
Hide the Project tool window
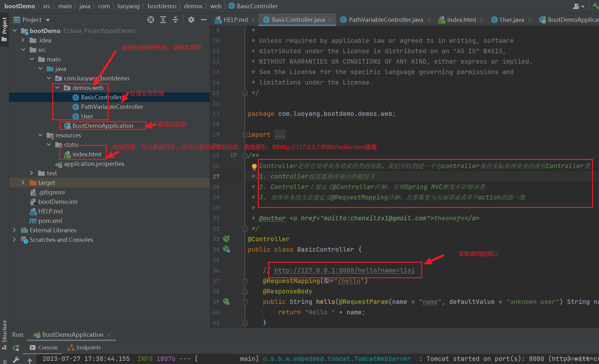coord(204,20)
